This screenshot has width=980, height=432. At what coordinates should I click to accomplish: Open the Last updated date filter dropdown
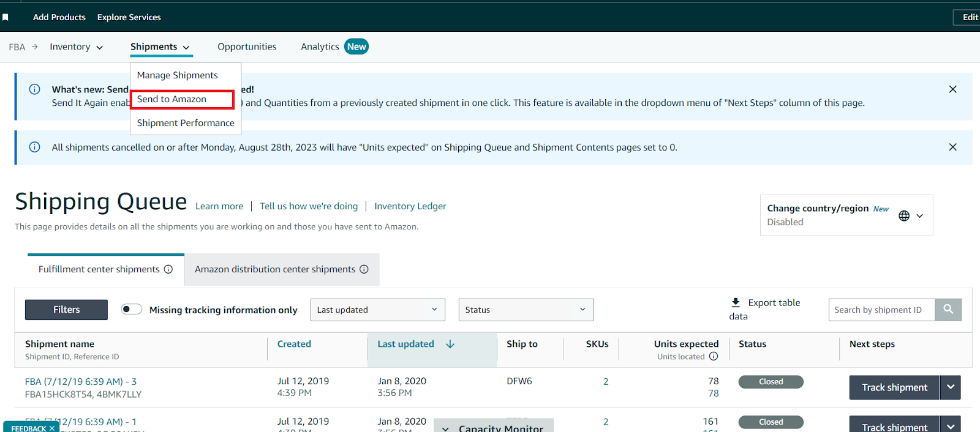pos(377,310)
